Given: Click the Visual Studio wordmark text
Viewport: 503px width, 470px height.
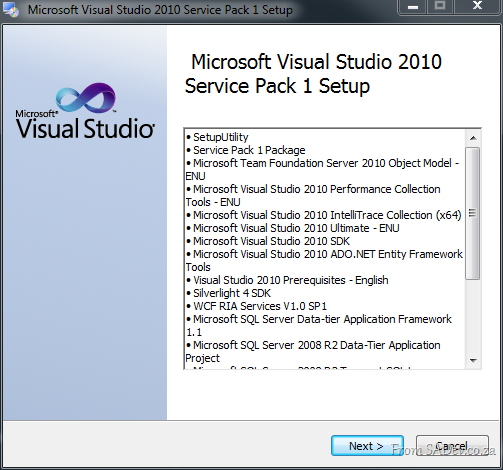Looking at the screenshot, I should [x=86, y=128].
